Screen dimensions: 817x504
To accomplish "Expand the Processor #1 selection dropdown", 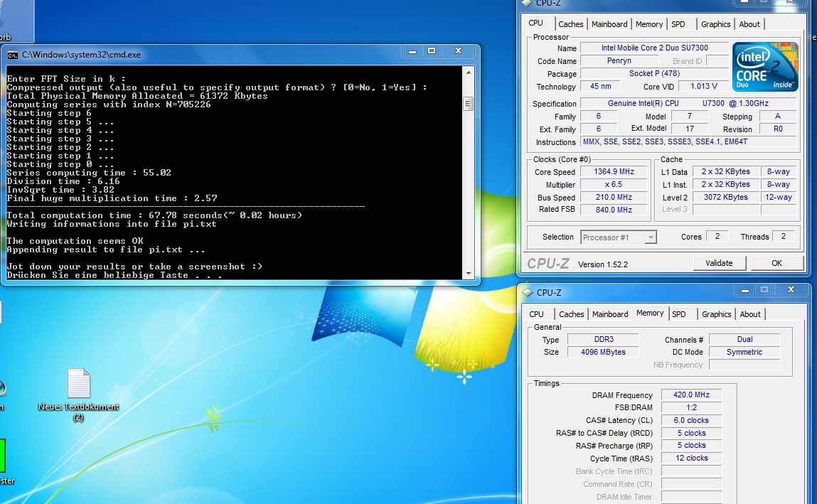I will pyautogui.click(x=651, y=237).
